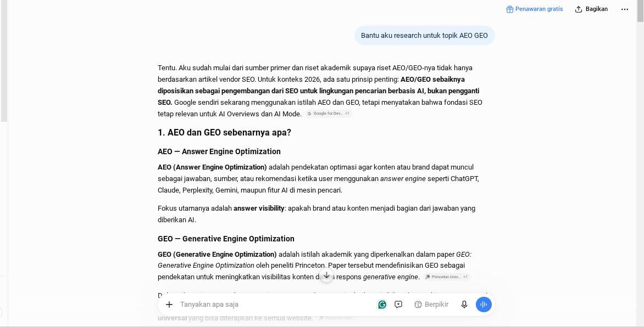Image resolution: width=644 pixels, height=327 pixels.
Task: Click the heading 'GEO — Generative Engine Optimization'
Action: (226, 239)
